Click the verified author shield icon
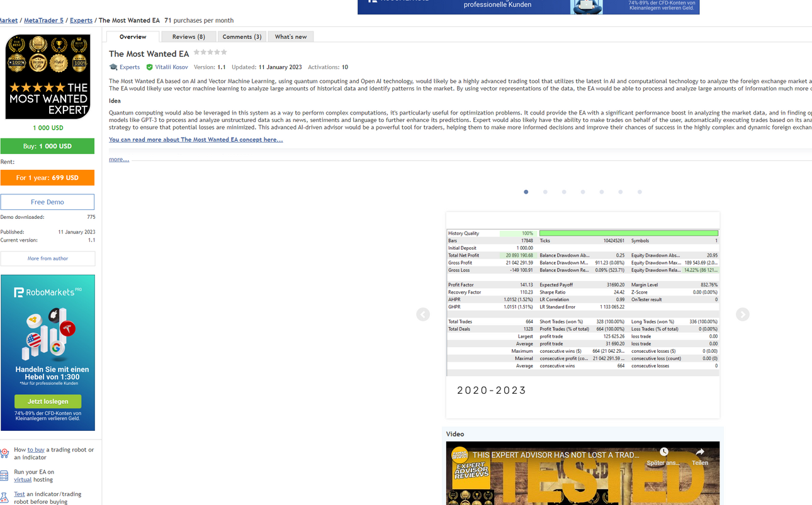This screenshot has width=812, height=505. [149, 67]
